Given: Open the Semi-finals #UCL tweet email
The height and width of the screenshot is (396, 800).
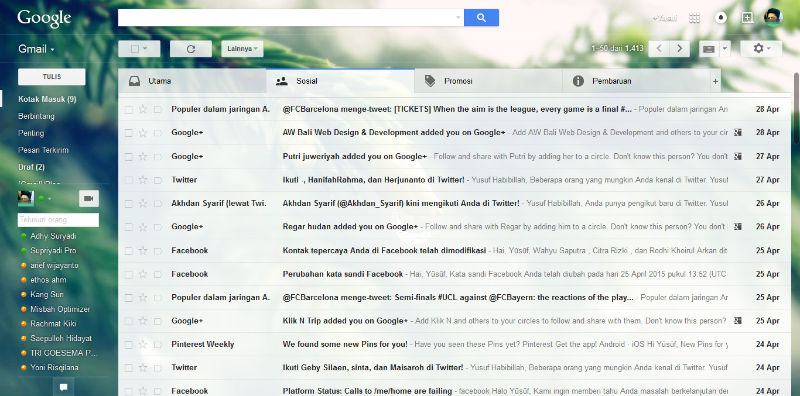Looking at the screenshot, I should (x=454, y=298).
